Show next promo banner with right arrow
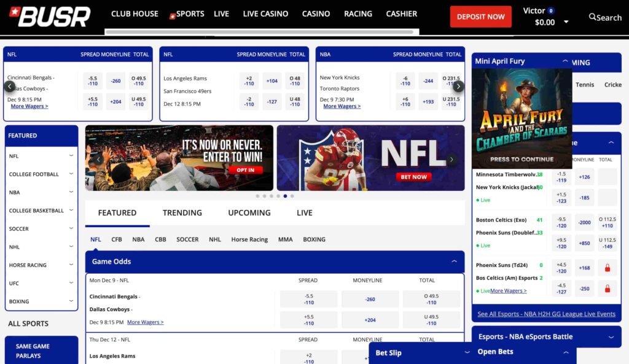The height and width of the screenshot is (364, 629). tap(451, 159)
